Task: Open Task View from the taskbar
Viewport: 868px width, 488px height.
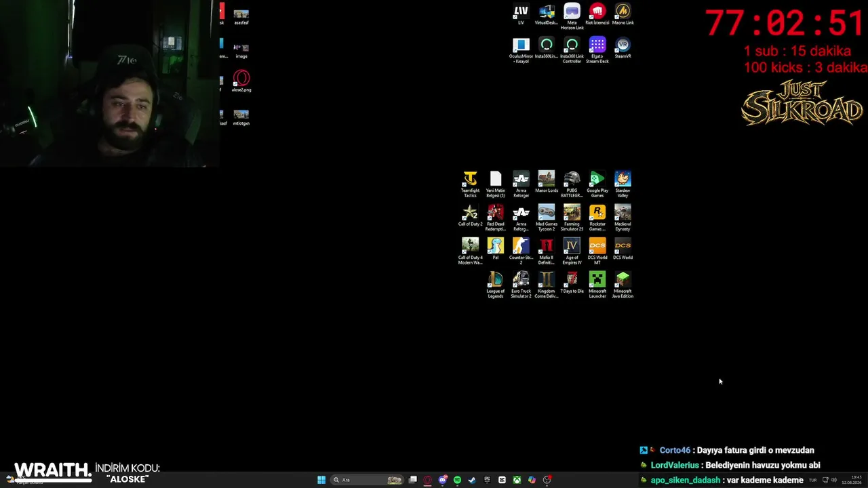Action: [x=412, y=480]
